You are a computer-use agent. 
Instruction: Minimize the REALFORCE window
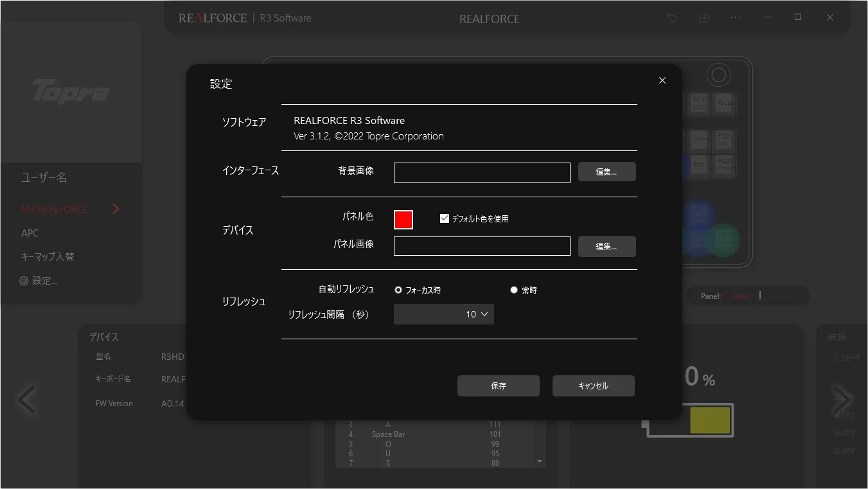[x=766, y=18]
